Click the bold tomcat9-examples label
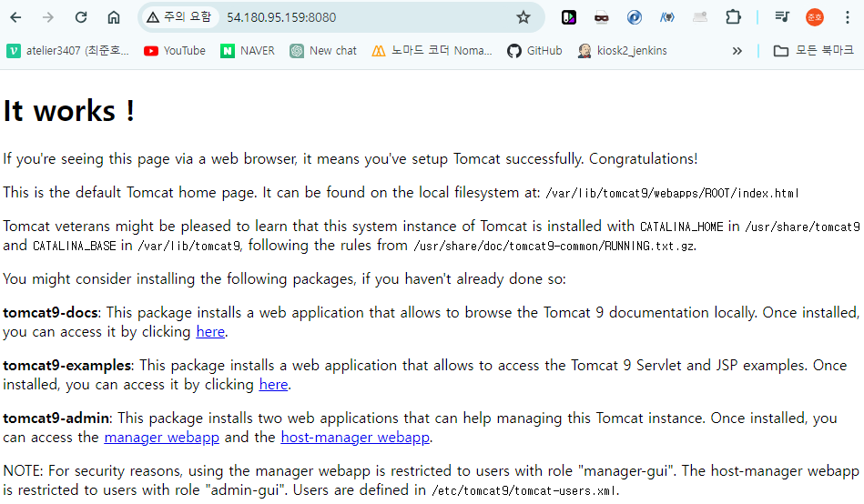Screen dimensions: 864x504 point(66,366)
